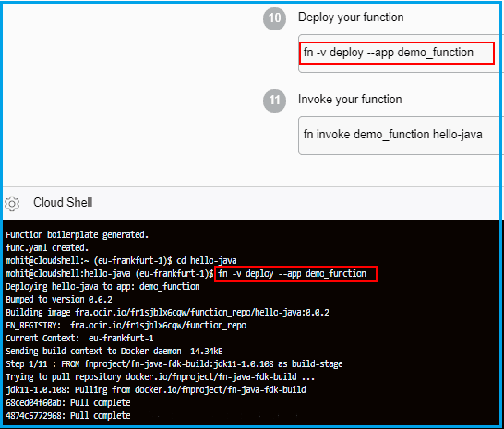Screen dimensions: 504x429
Task: Click 'jdk11-1.0.108: Pulling from' line
Action: 156,390
